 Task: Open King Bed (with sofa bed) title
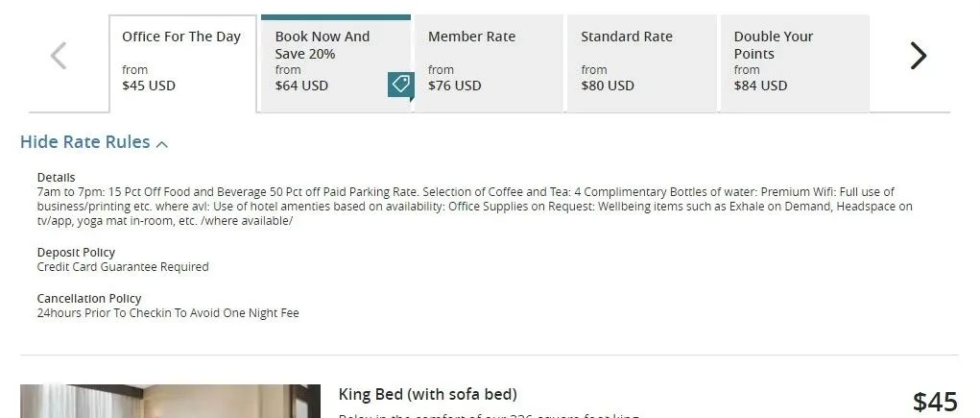click(427, 394)
